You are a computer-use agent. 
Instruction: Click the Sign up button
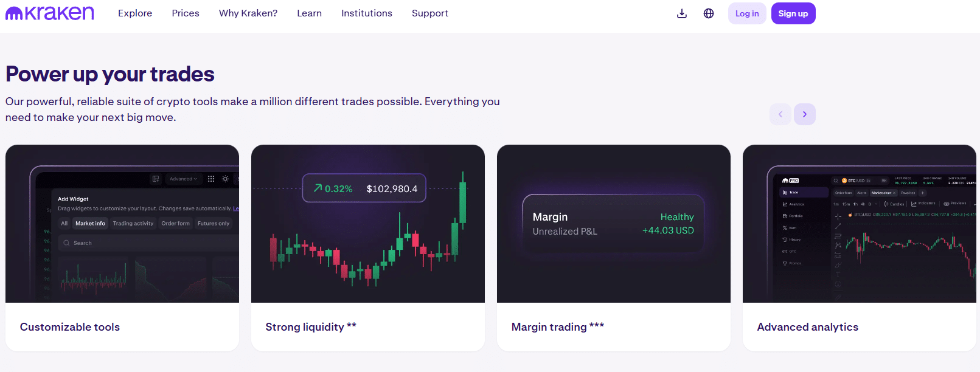tap(793, 13)
